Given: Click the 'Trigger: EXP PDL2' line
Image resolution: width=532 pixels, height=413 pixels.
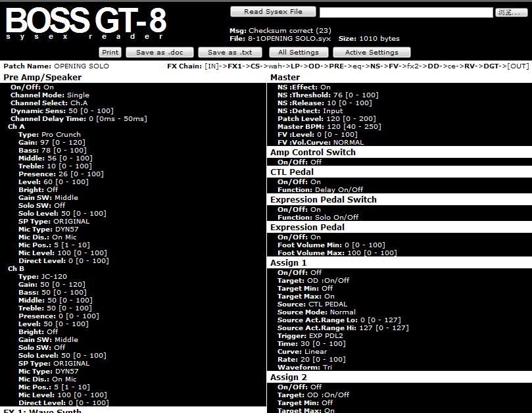Looking at the screenshot, I should point(310,335).
